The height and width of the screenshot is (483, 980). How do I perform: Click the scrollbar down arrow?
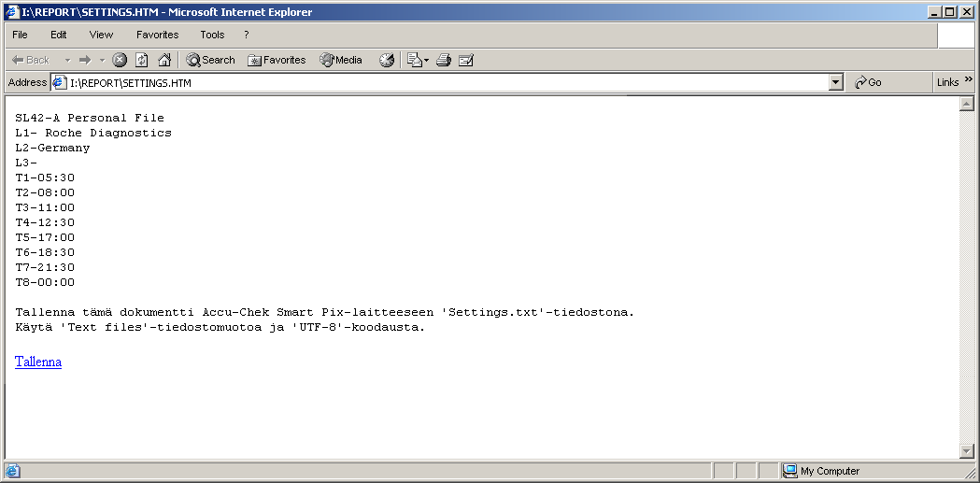967,450
